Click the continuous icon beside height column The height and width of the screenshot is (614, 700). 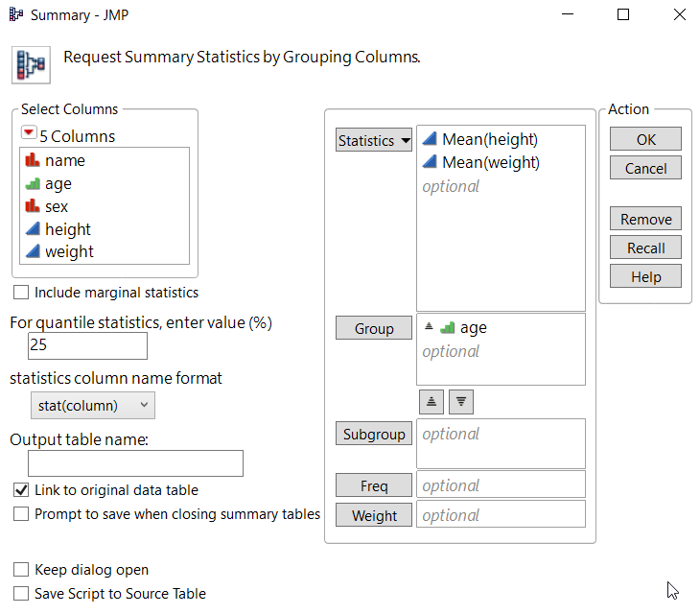(x=32, y=229)
